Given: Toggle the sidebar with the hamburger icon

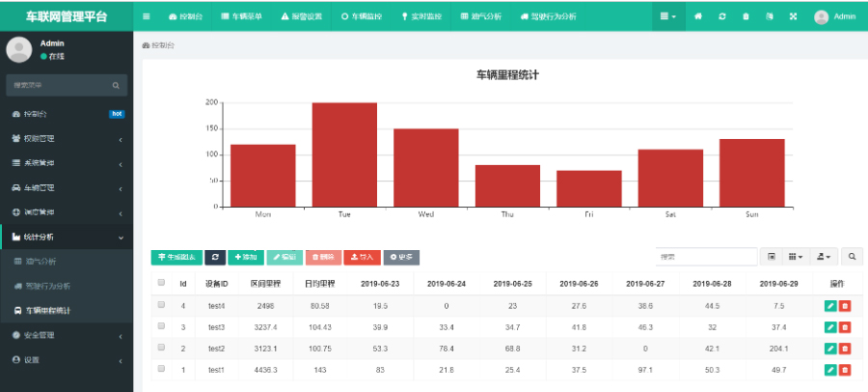Looking at the screenshot, I should click(x=146, y=16).
